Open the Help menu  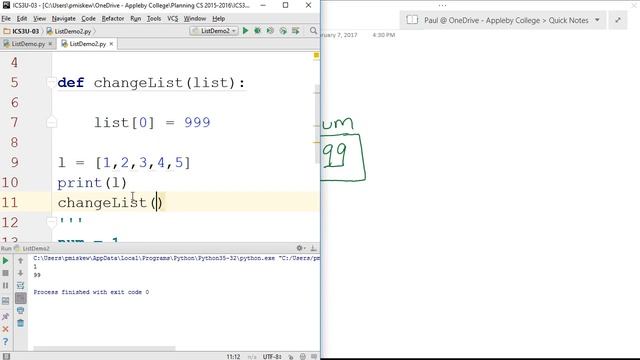point(218,18)
